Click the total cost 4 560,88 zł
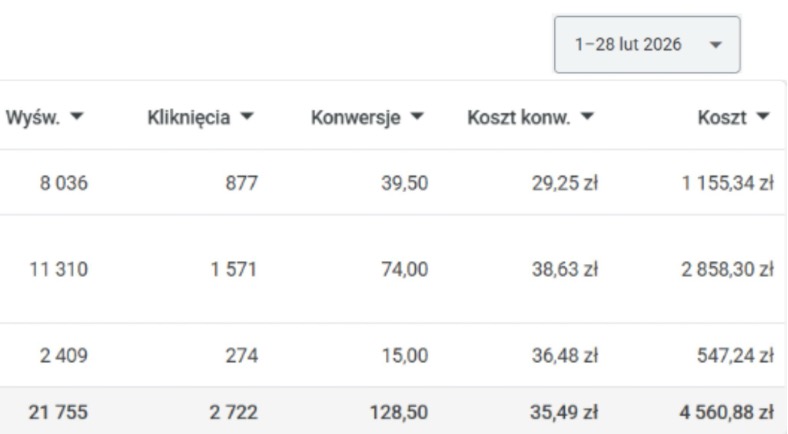788x434 pixels. click(724, 410)
